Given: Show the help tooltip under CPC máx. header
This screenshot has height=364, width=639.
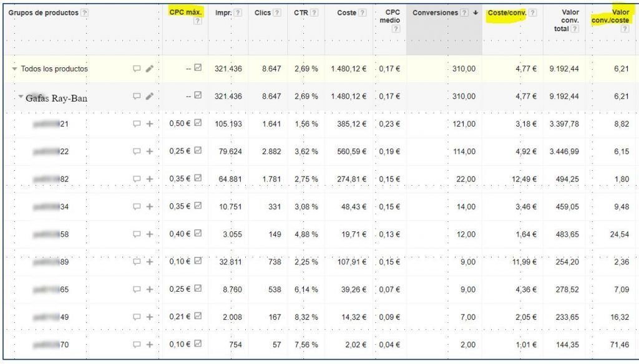Looking at the screenshot, I should coord(198,21).
